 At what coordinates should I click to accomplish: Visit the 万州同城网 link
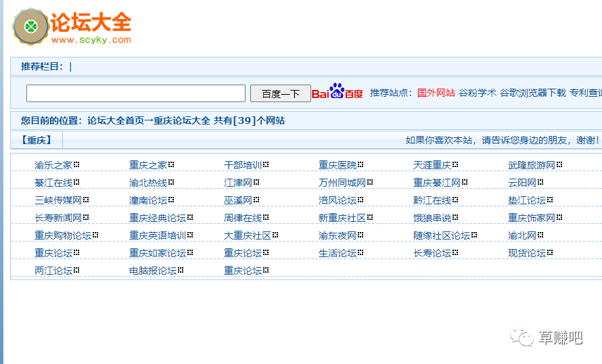point(342,183)
